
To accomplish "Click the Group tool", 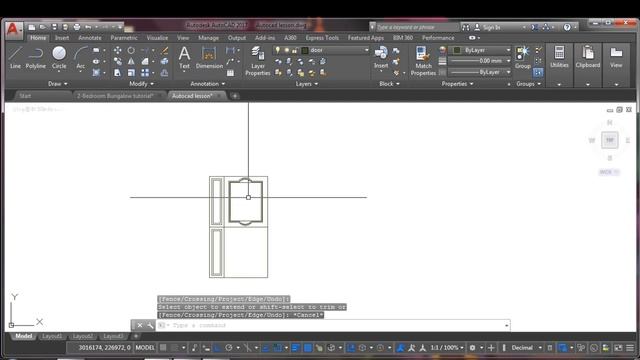I will click(x=522, y=58).
